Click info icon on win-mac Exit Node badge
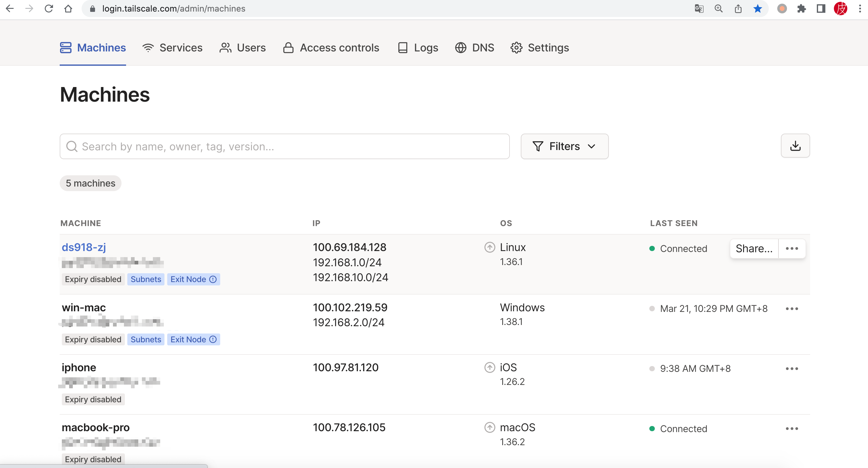Screen dimensions: 868x468 click(213, 339)
